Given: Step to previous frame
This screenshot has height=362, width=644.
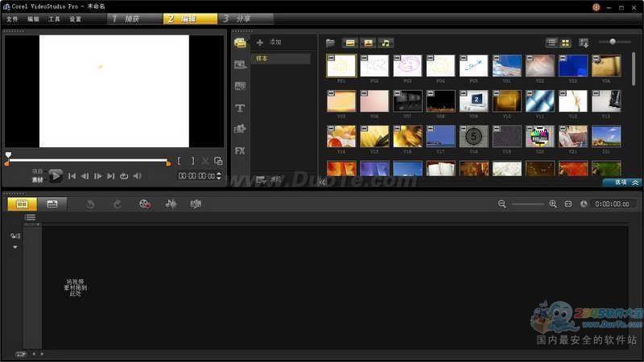Looking at the screenshot, I should [85, 176].
